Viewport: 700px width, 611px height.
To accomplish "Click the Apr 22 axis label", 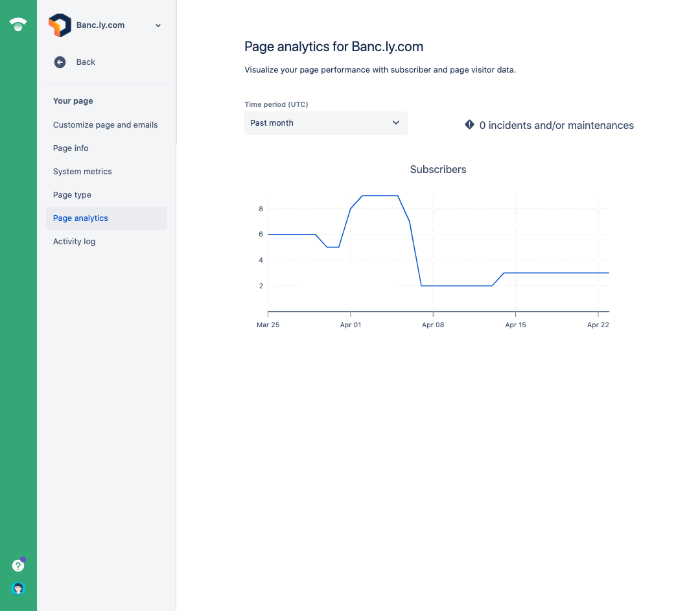I will click(598, 325).
